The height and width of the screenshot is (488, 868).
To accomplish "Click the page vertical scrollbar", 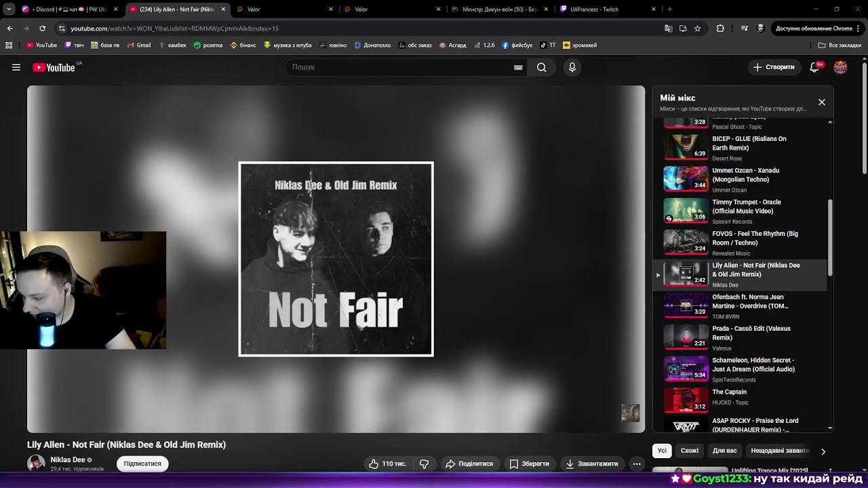I will pos(865,119).
